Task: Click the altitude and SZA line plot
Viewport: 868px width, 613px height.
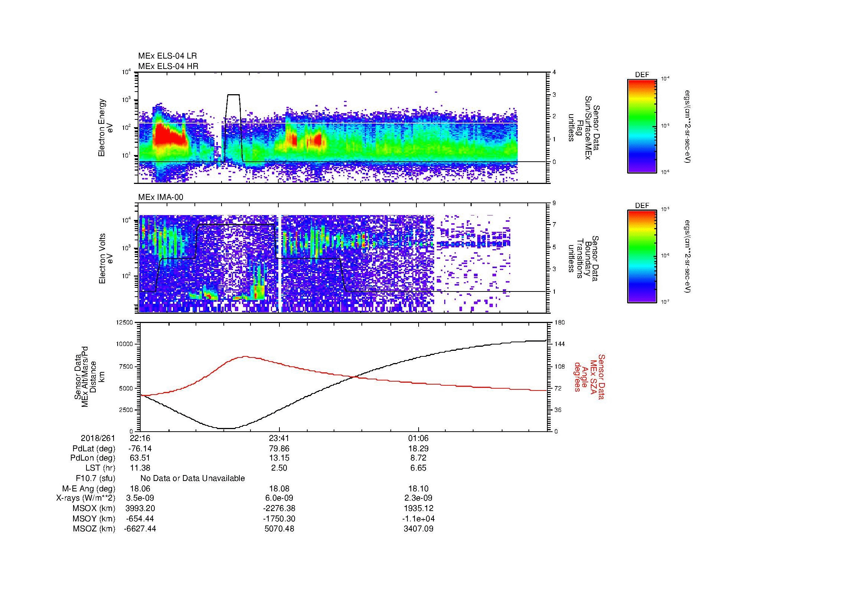Action: coord(343,377)
